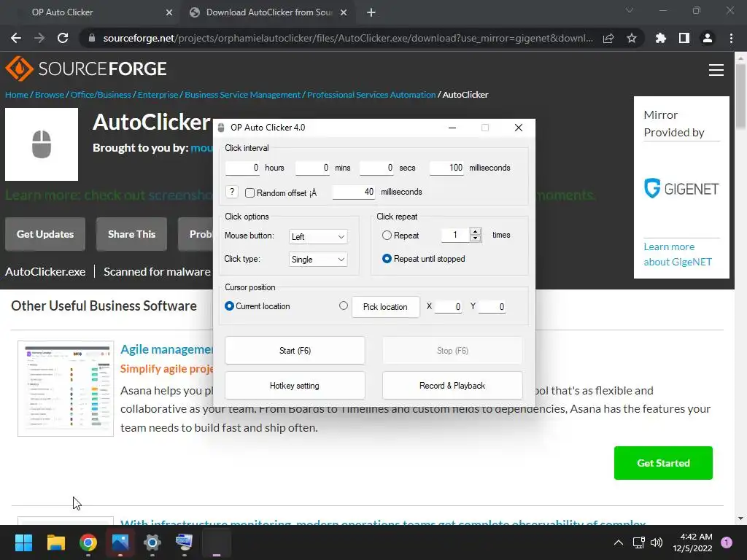Click the 100 milliseconds interval field
This screenshot has height=560, width=747.
447,168
